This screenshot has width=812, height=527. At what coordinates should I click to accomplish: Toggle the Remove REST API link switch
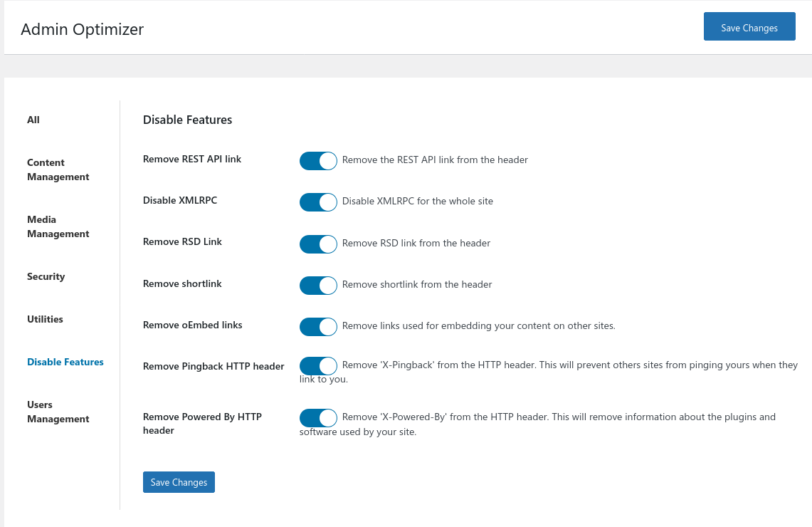[317, 161]
